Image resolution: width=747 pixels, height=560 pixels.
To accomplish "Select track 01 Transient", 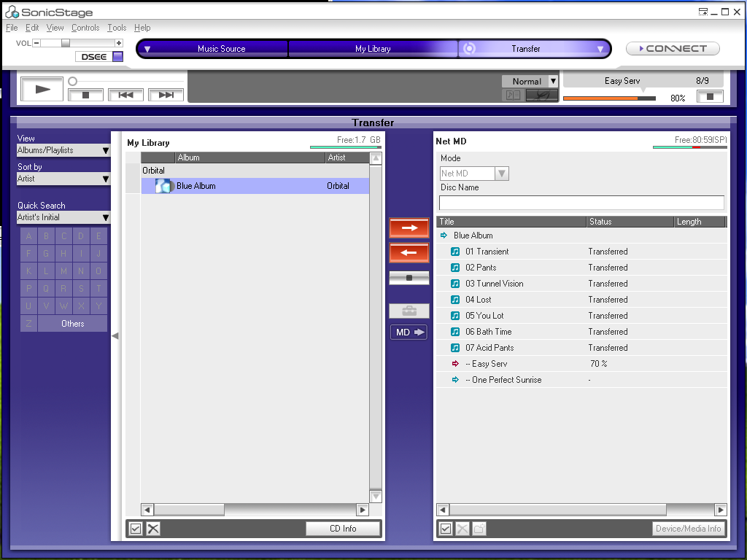I will coord(581,252).
